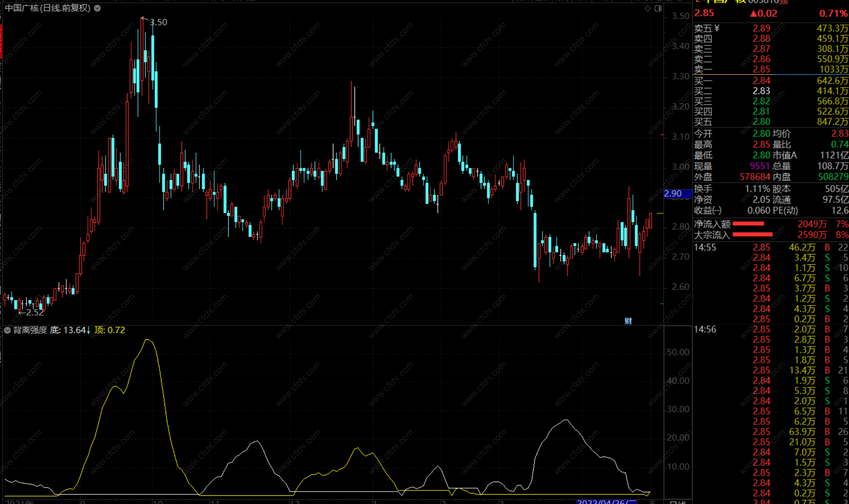
Task: Click the 顶: 0.72 indicator value label
Action: (110, 330)
